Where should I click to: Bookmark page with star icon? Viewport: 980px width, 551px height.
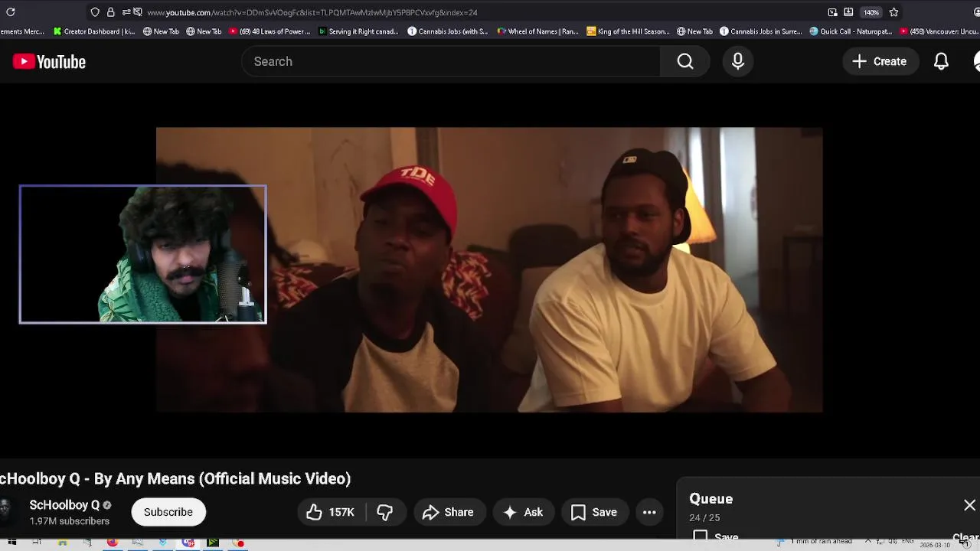coord(893,12)
